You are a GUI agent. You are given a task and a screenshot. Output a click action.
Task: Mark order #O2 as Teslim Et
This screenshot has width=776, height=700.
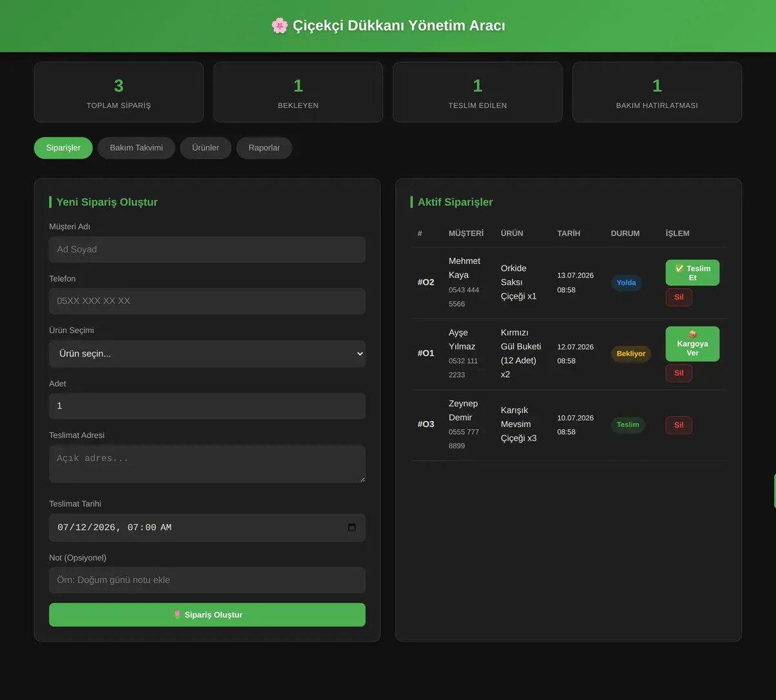tap(693, 273)
